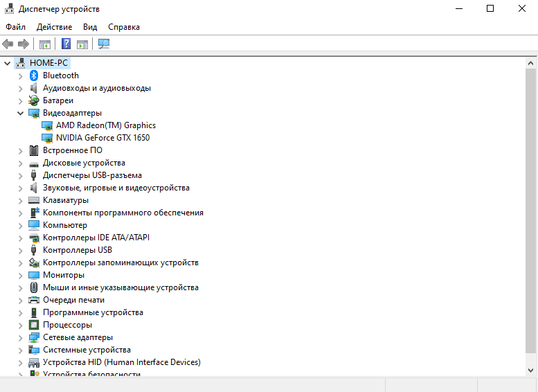Click the icon beside Системные устройства

point(34,350)
